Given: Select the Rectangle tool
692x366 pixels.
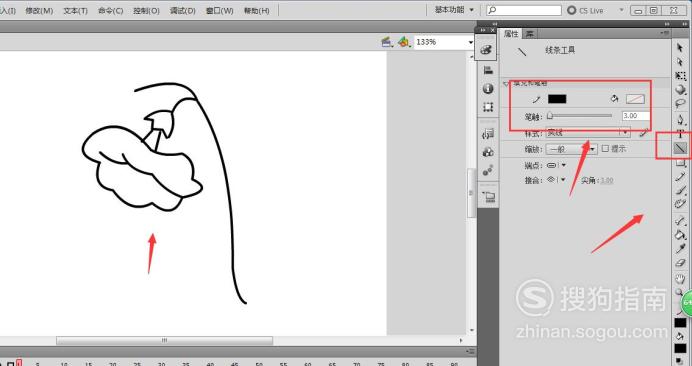Looking at the screenshot, I should coord(680,163).
